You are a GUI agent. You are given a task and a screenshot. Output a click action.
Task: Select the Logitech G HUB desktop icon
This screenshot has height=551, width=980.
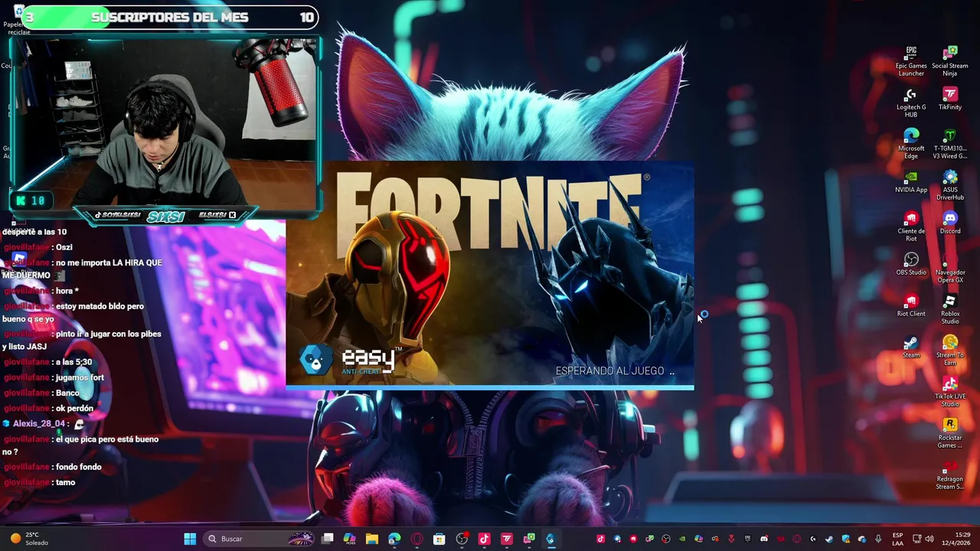(911, 103)
